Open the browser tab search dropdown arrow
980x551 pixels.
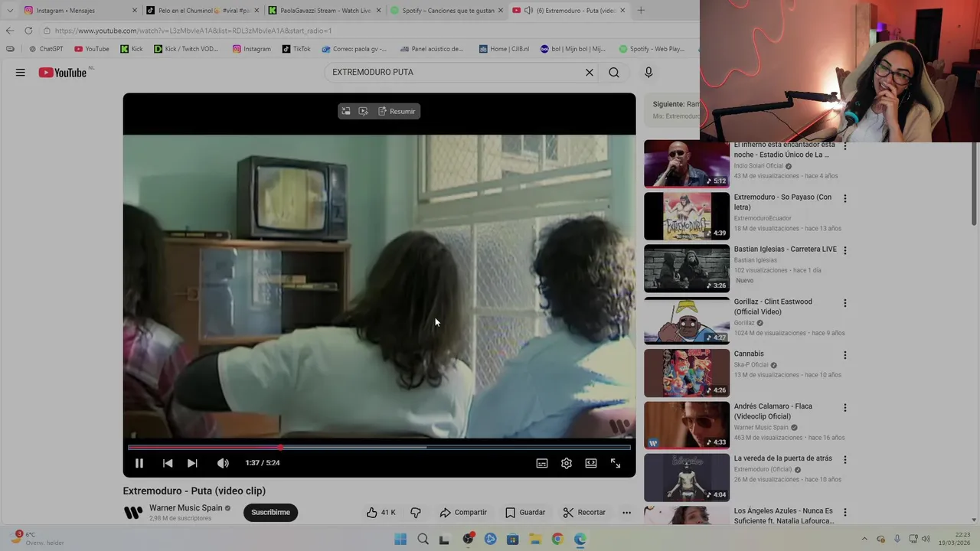pyautogui.click(x=9, y=11)
